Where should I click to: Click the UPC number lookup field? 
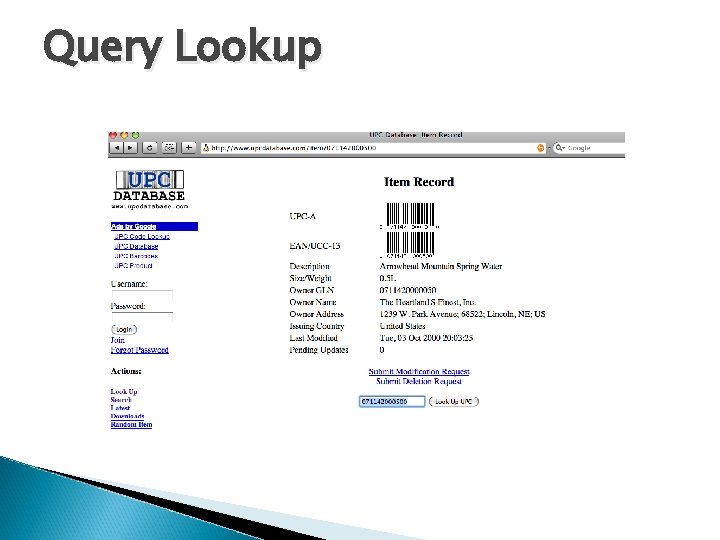392,401
